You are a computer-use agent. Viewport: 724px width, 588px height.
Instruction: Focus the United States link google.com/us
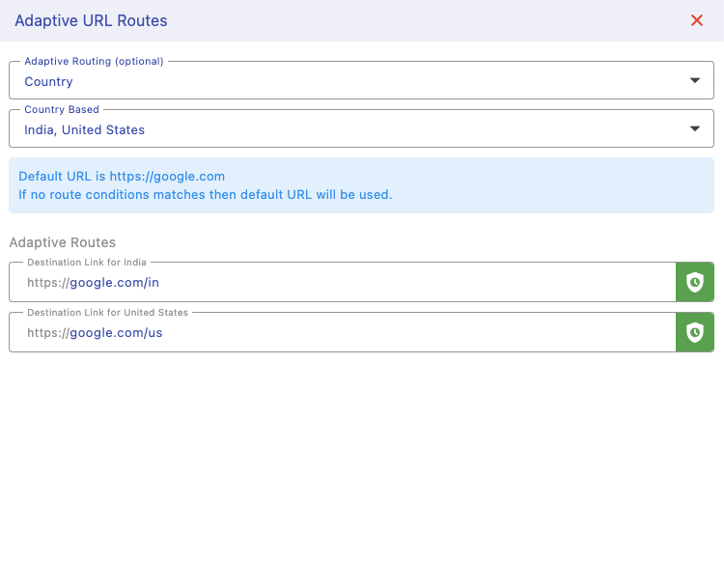click(116, 333)
